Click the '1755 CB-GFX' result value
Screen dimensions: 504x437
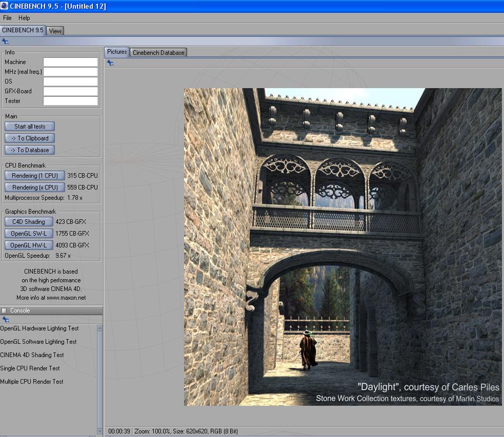coord(72,234)
